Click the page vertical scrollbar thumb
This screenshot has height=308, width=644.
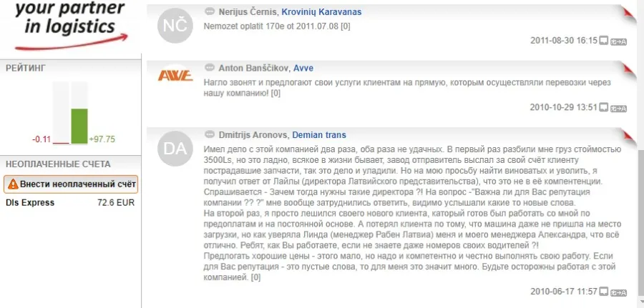click(x=640, y=222)
